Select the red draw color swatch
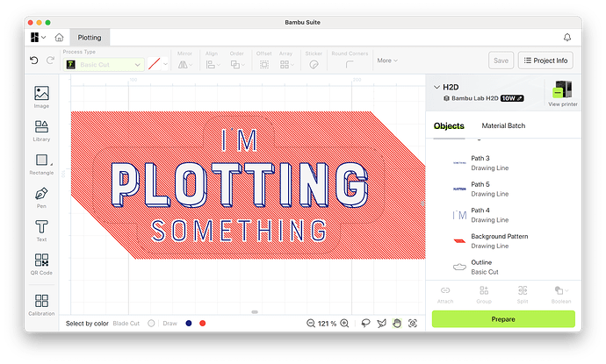This screenshot has width=606, height=364. click(x=203, y=324)
